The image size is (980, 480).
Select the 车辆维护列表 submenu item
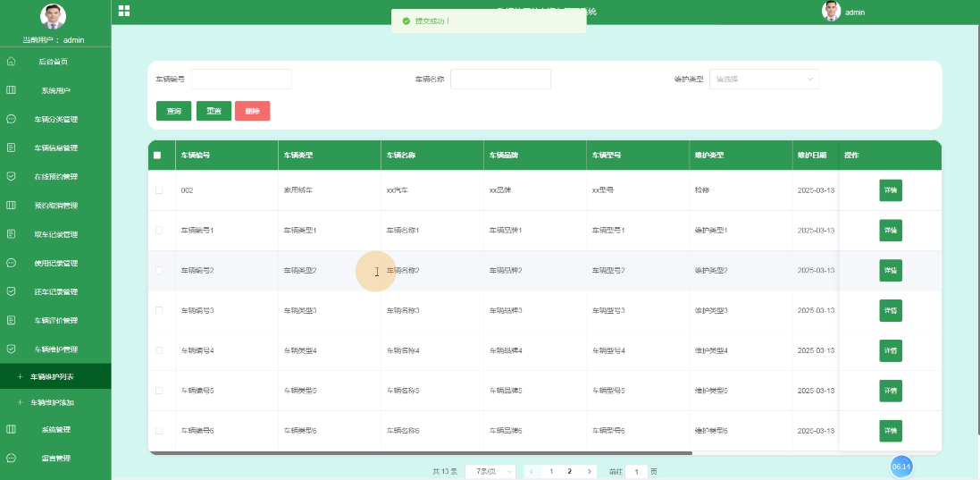(55, 376)
